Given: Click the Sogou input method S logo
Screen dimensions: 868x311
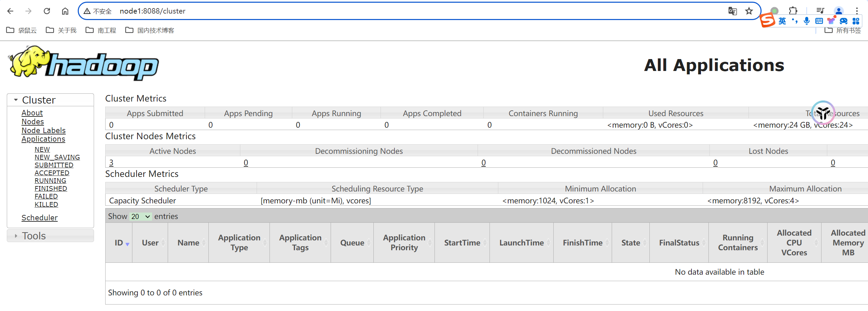Looking at the screenshot, I should coord(768,20).
